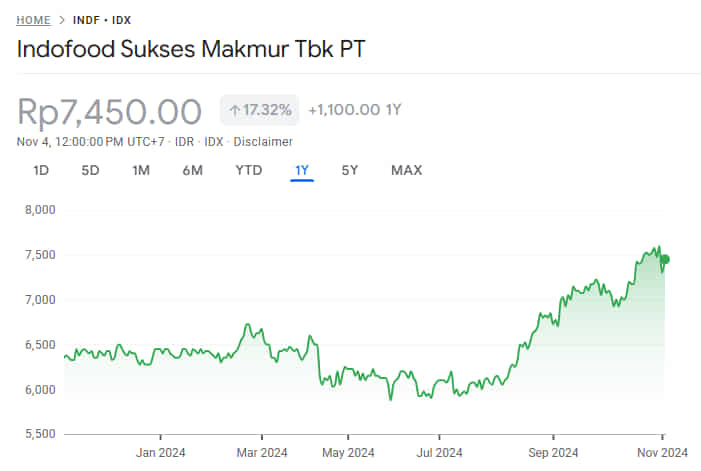
Task: Click the Indofood Sukses Makmur Tbk PT title
Action: [191, 50]
